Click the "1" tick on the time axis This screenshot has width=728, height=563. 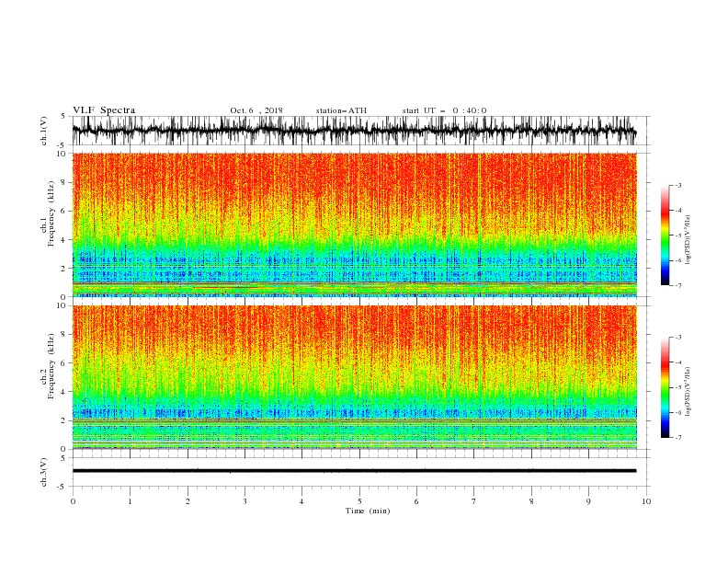[x=131, y=501]
